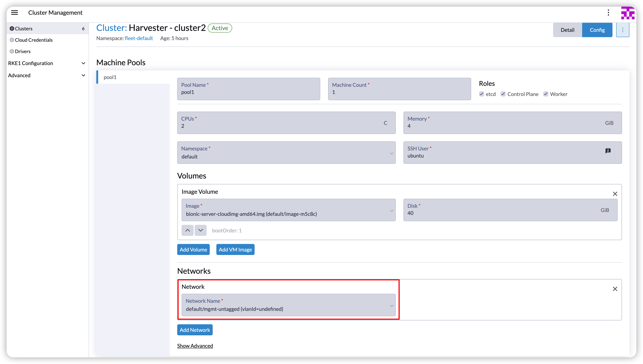Image resolution: width=643 pixels, height=364 pixels.
Task: Open the hamburger navigation menu
Action: (15, 13)
